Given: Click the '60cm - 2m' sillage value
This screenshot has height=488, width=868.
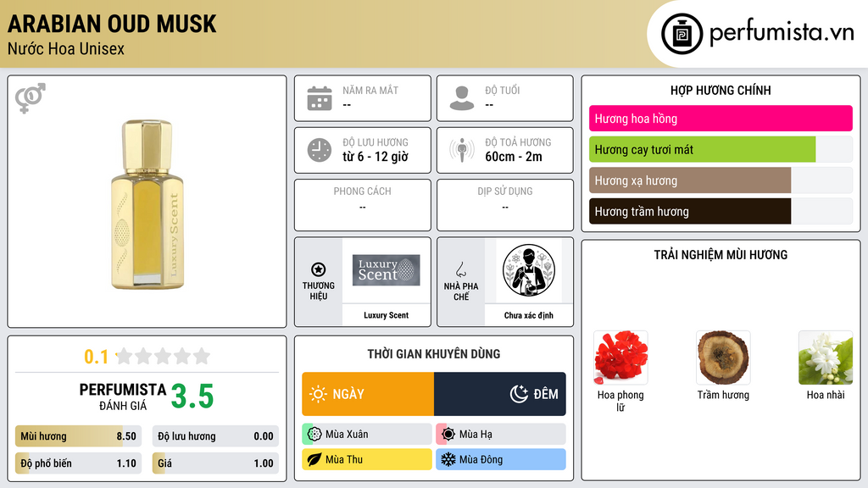Looking at the screenshot, I should pyautogui.click(x=514, y=157).
